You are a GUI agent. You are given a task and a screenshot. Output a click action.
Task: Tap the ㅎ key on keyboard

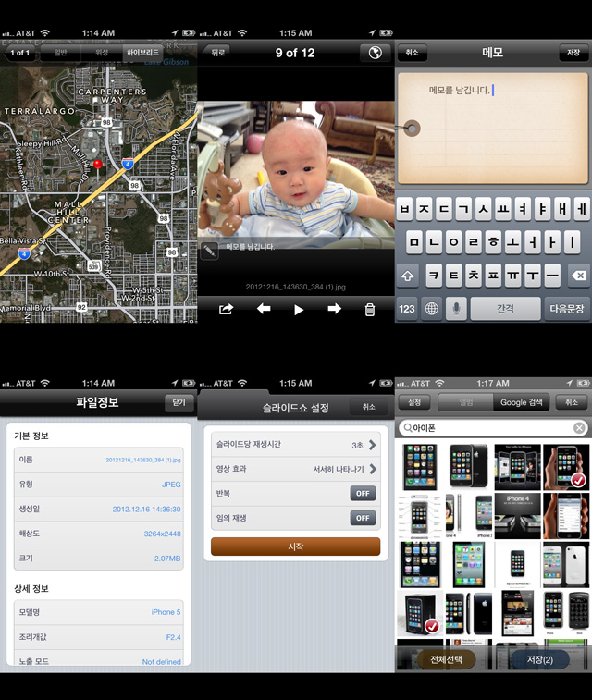(x=493, y=242)
